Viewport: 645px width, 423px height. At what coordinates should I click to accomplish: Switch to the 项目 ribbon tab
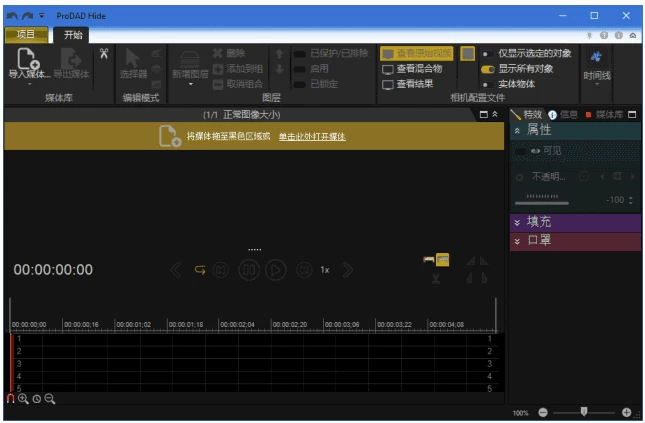click(26, 34)
